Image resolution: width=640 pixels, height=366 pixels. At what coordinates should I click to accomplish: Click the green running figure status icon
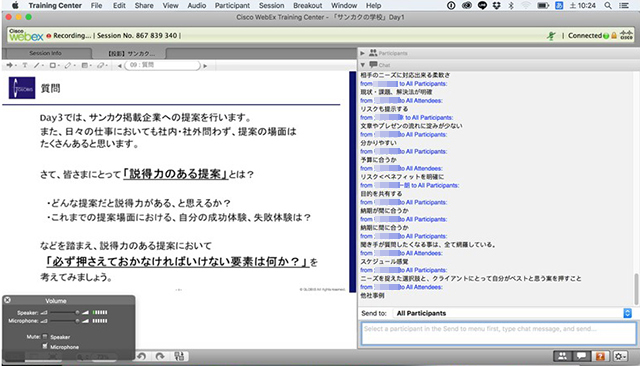[x=551, y=36]
